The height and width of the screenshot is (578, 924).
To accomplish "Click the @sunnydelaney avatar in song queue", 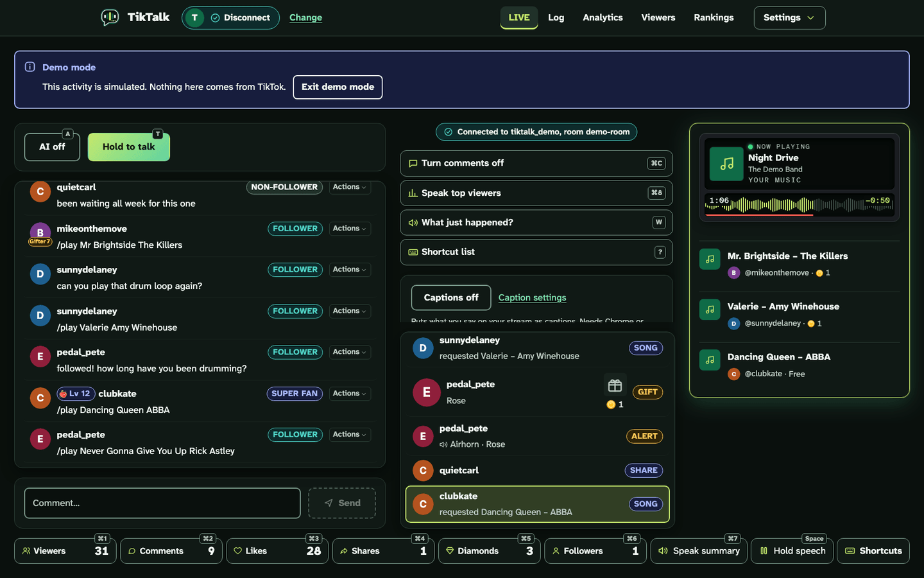I will (x=734, y=324).
